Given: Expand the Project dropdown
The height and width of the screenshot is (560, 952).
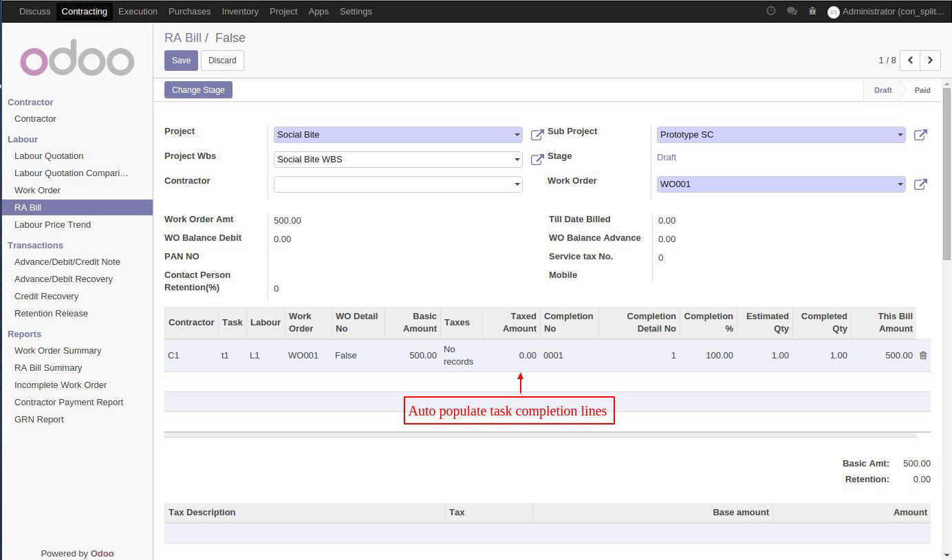Looking at the screenshot, I should [517, 135].
